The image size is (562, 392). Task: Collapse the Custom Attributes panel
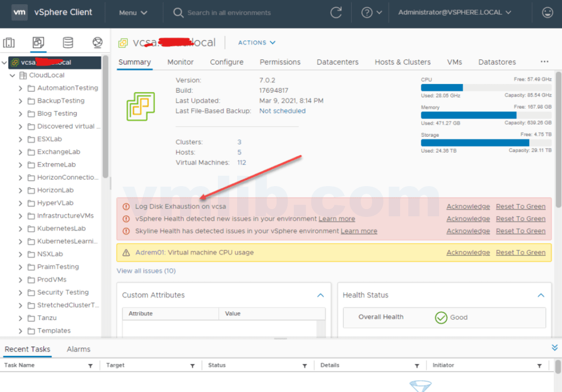320,295
